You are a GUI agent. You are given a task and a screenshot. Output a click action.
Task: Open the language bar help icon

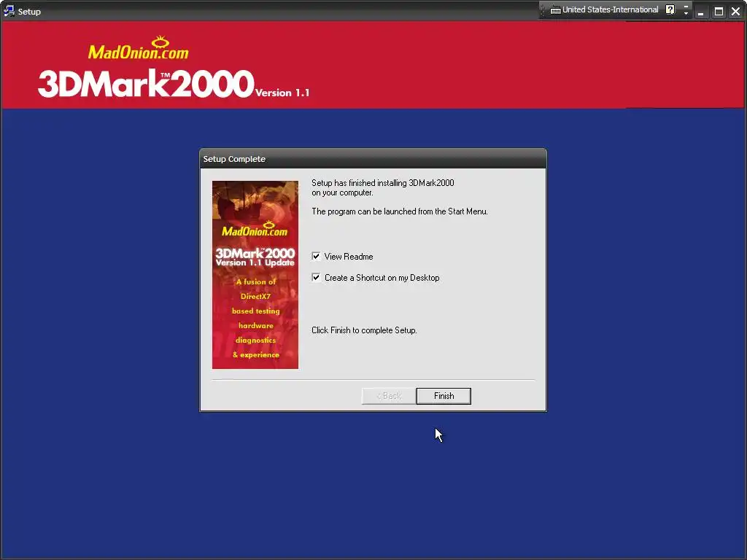pos(670,9)
